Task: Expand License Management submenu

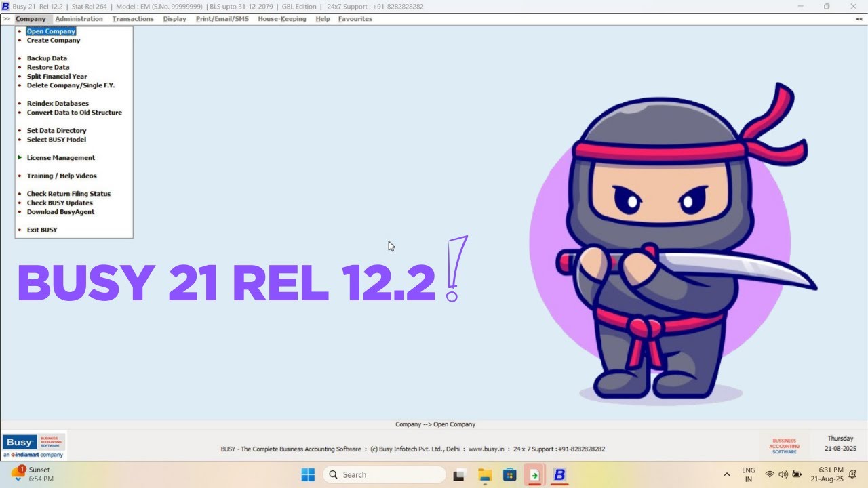Action: [61, 158]
